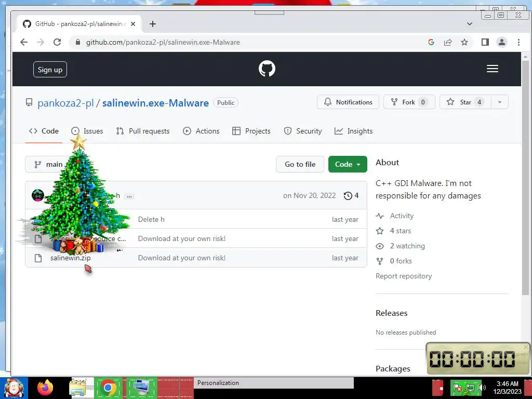Open the Activity link in About

(x=402, y=216)
